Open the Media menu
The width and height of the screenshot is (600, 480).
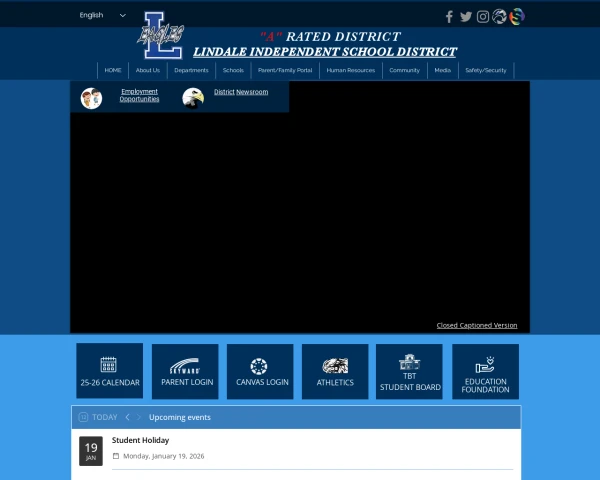coord(443,70)
